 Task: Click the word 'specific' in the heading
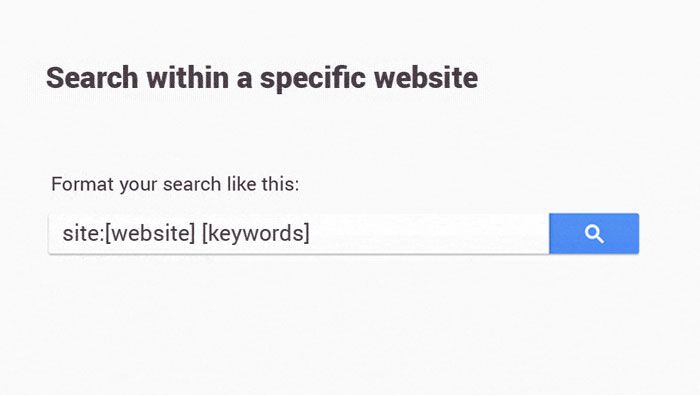click(313, 79)
